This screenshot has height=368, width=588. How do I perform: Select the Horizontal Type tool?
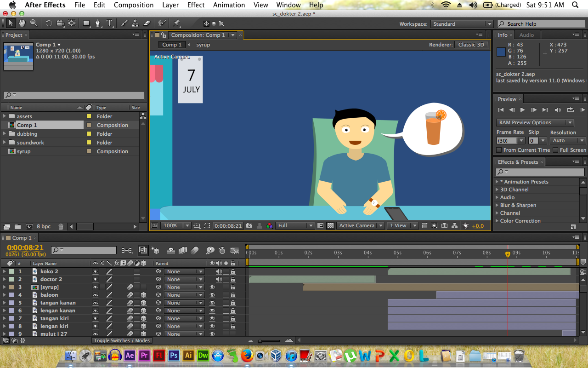click(109, 23)
